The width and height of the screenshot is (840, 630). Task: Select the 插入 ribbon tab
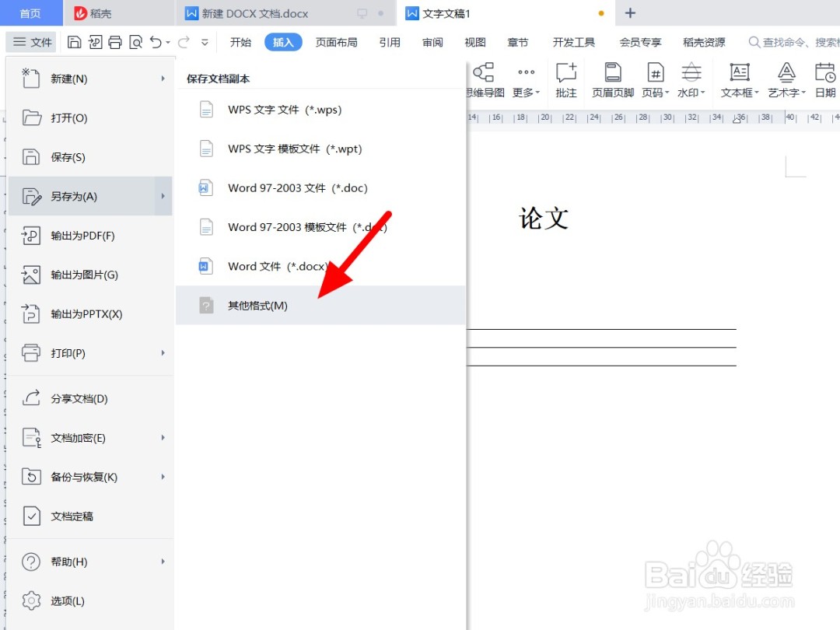coord(283,42)
